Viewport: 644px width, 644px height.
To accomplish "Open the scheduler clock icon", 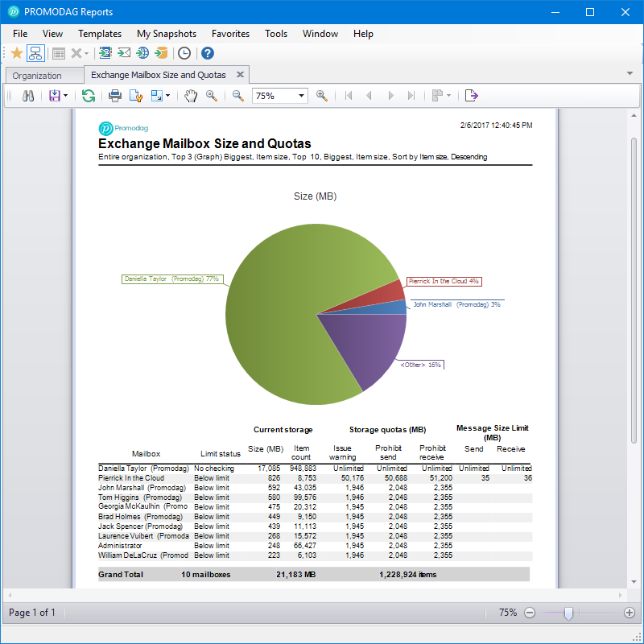I will [184, 53].
